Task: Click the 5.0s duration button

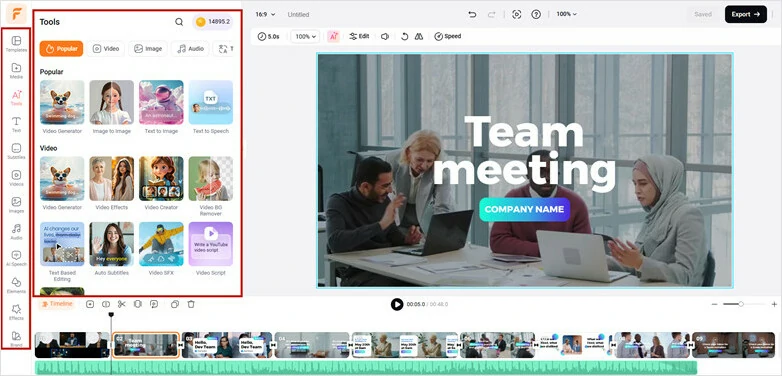Action: pos(268,36)
